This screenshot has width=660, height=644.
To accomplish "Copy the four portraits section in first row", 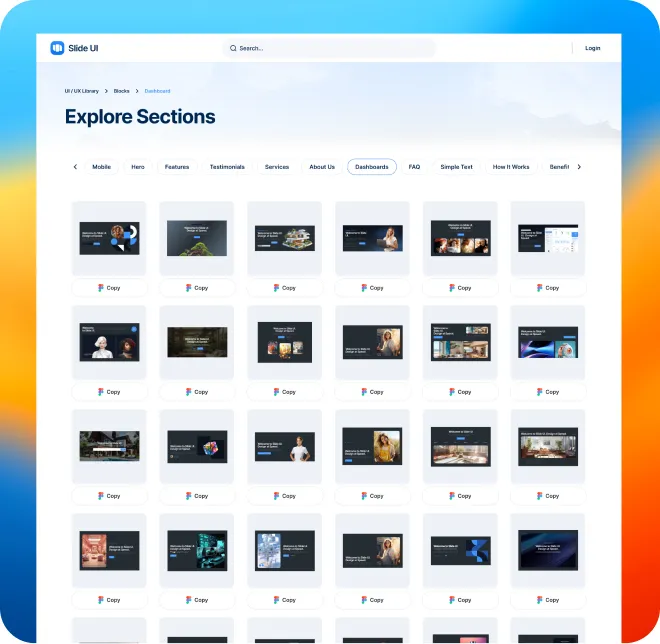I will click(x=460, y=288).
